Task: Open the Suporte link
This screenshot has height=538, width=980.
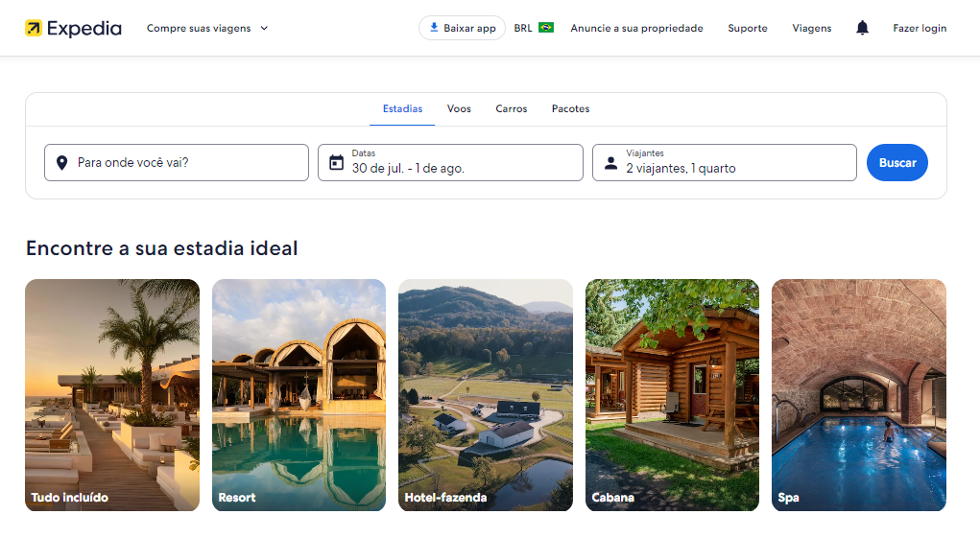Action: pyautogui.click(x=747, y=28)
